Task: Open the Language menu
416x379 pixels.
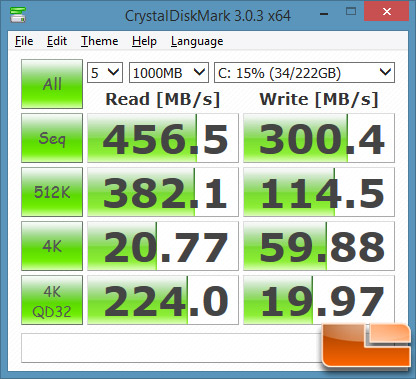Action: [197, 42]
